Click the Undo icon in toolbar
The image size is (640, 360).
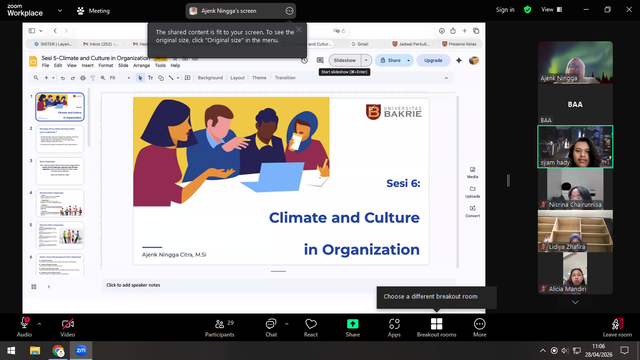pos(62,78)
